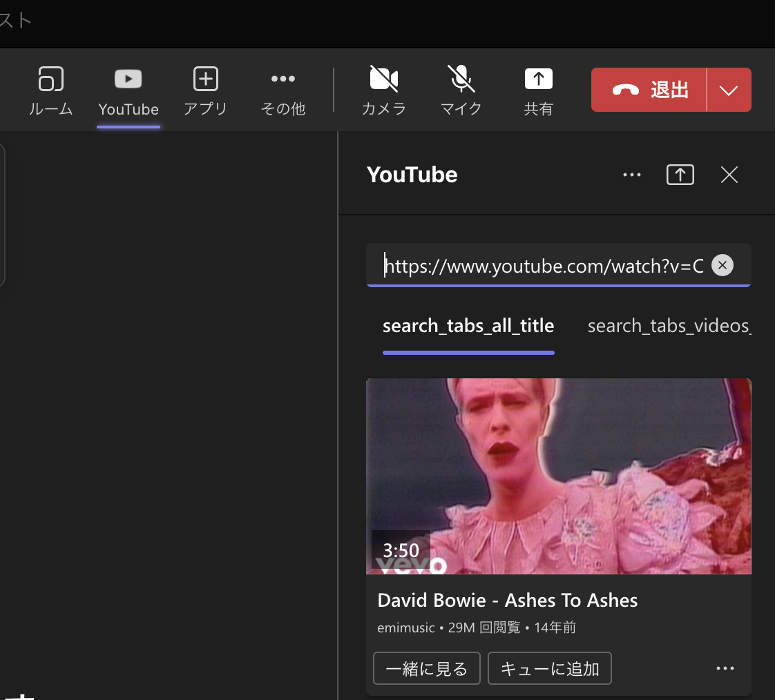Viewport: 775px width, 700px height.
Task: Select search_tabs_all_title tab
Action: pos(468,326)
